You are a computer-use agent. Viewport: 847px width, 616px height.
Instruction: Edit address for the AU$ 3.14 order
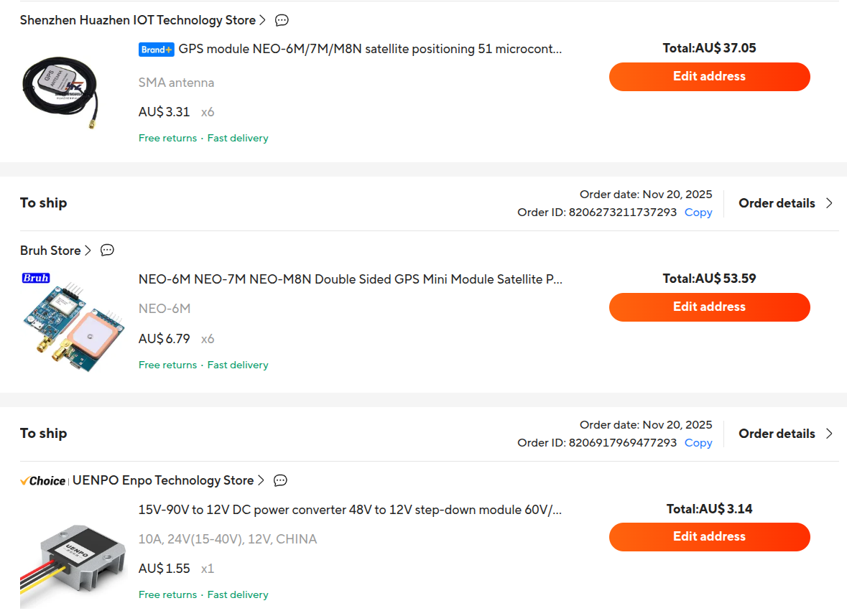[x=709, y=537]
